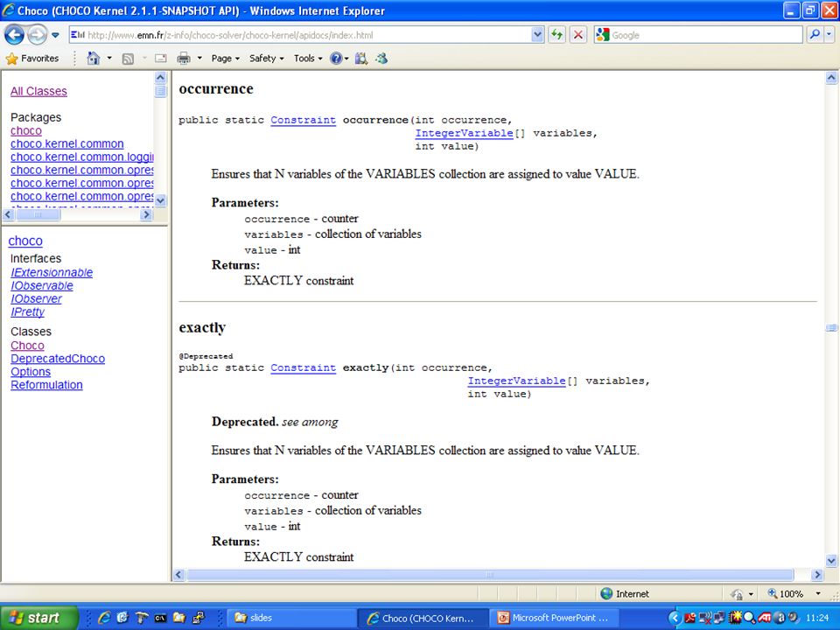This screenshot has width=840, height=630.
Task: Expand the Print options dropdown arrow
Action: click(x=199, y=59)
